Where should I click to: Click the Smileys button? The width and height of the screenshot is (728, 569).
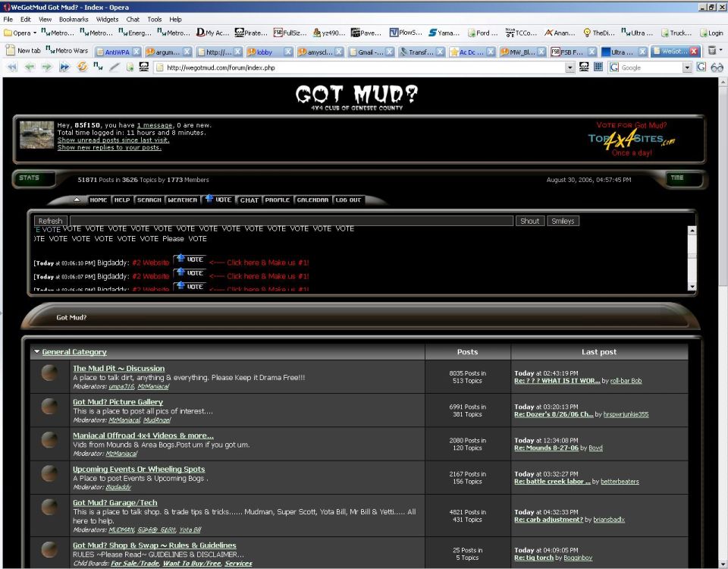563,221
